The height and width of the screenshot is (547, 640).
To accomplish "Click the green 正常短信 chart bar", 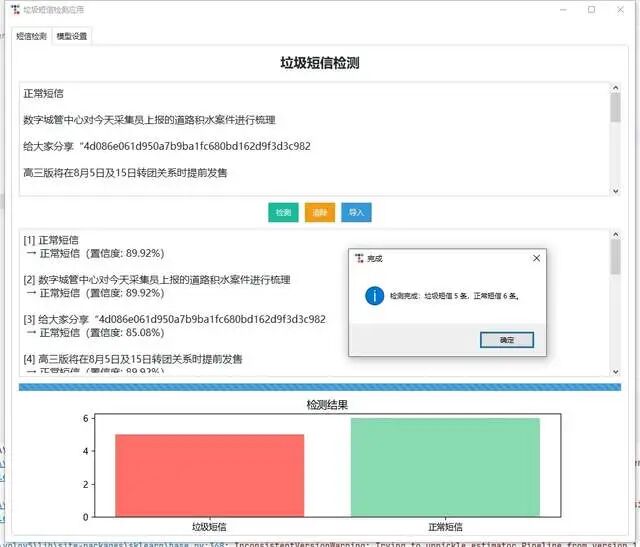I will (x=445, y=467).
